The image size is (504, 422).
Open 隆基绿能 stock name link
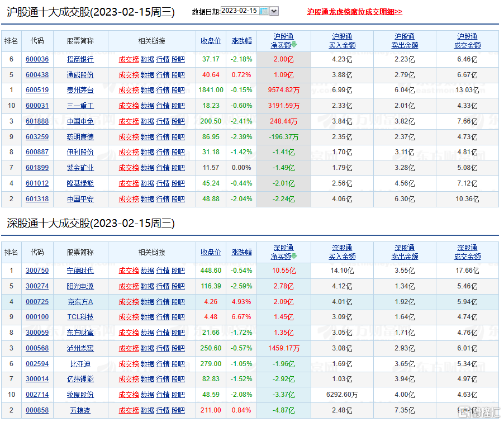80,183
